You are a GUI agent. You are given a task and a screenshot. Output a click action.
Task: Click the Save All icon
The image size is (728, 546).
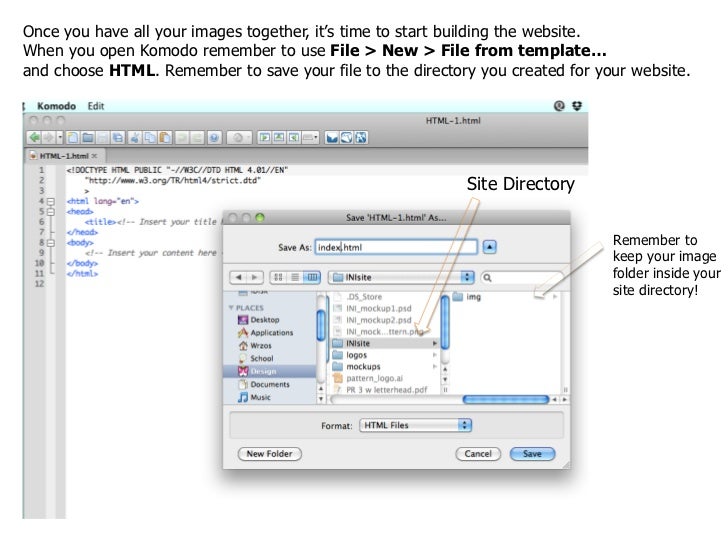pos(117,137)
